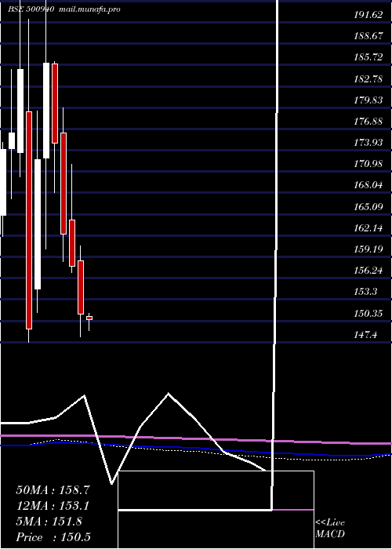This screenshot has width=392, height=549.
Task: Click the 188.67 price axis label
Action: (x=368, y=36)
